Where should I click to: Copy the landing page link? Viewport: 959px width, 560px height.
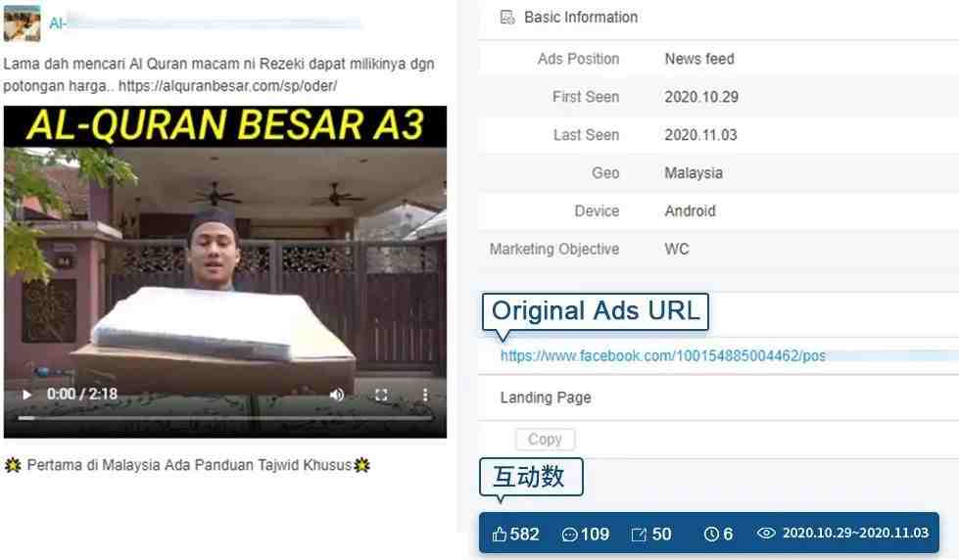pyautogui.click(x=545, y=439)
